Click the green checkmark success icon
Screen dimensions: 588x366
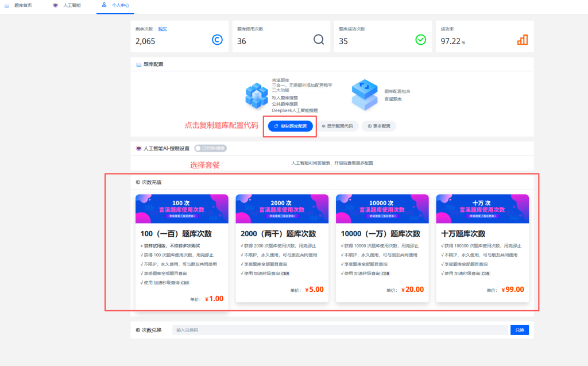420,40
